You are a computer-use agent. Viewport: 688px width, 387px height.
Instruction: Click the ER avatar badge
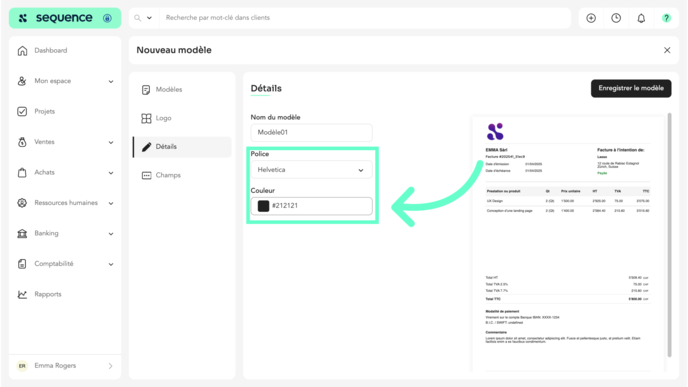22,366
